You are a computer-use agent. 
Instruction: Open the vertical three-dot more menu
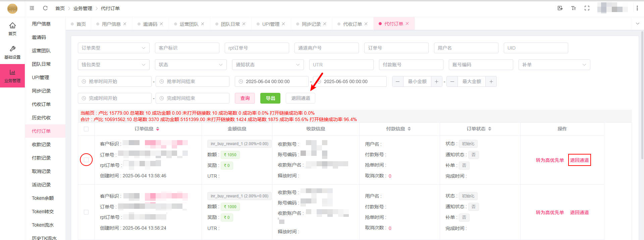point(637,8)
